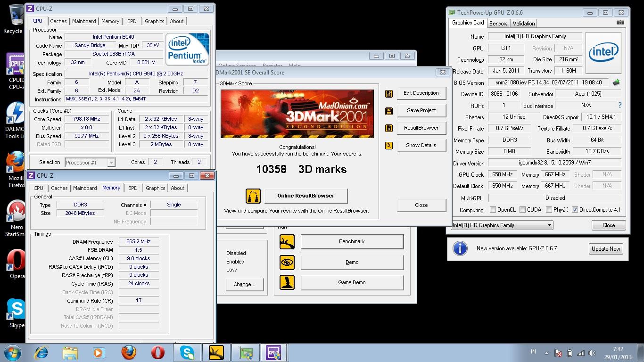Click the network signal tray icon
This screenshot has width=644, height=362.
(x=581, y=353)
